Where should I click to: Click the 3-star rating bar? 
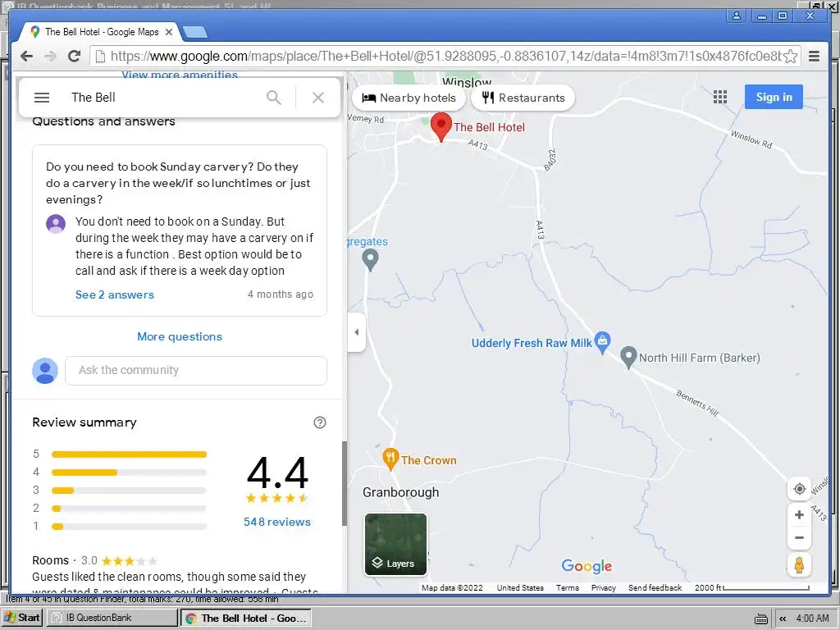coord(129,491)
